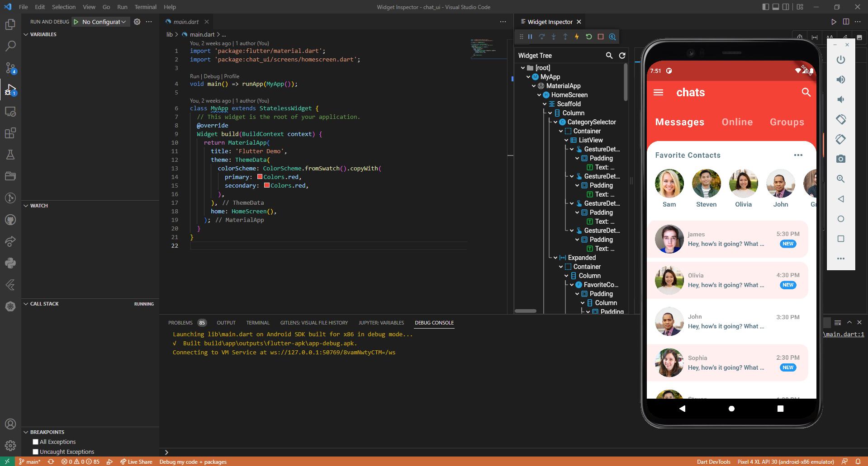The image size is (868, 466).
Task: Open search in the chats app bar
Action: 806,92
